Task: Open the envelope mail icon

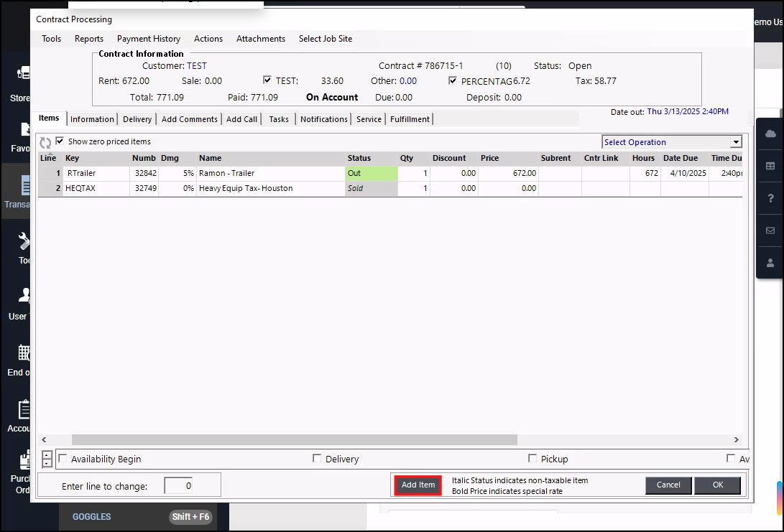Action: coord(770,230)
